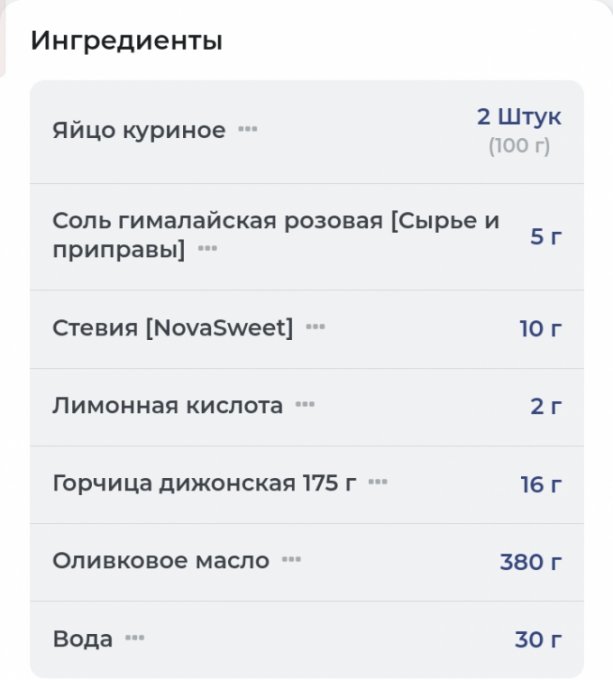Tap the 10 г stevia amount
The height and width of the screenshot is (680, 613).
(540, 328)
